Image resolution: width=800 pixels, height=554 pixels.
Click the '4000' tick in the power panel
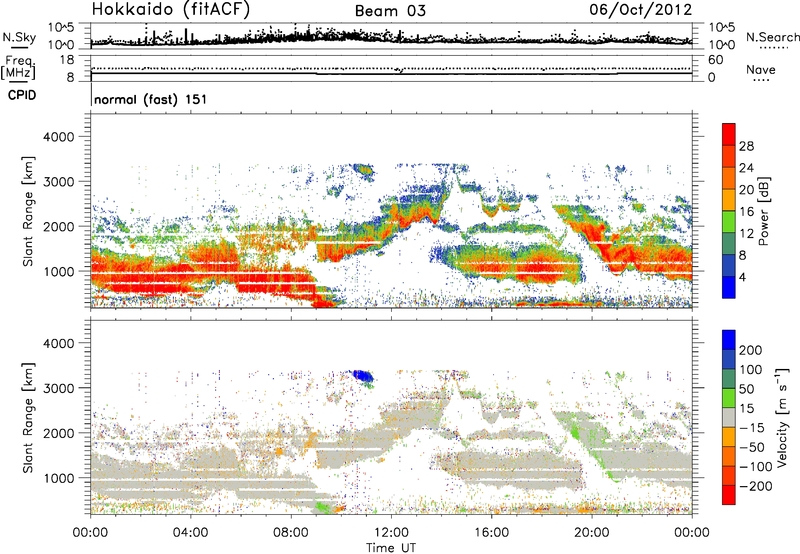[59, 137]
